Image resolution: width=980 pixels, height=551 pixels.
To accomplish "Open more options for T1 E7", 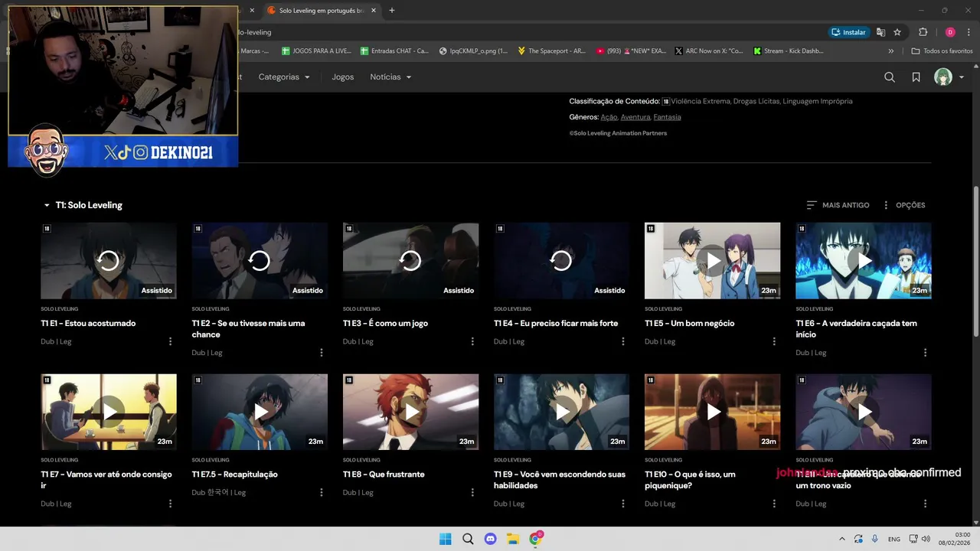I will (170, 504).
